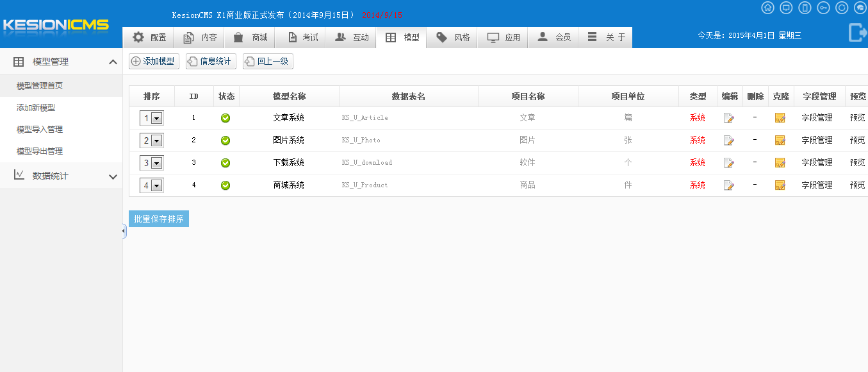Click the logout icon at top right
Screen dimensions: 868x372
(x=856, y=32)
